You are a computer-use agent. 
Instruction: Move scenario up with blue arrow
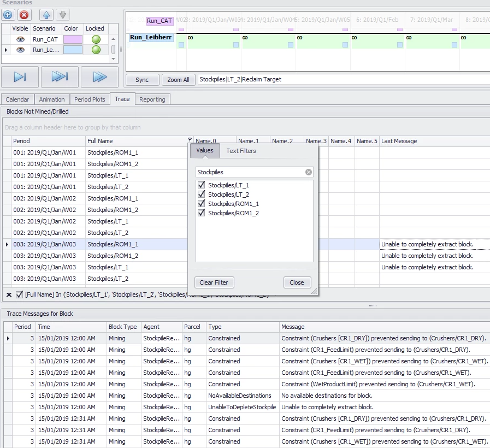tap(46, 15)
